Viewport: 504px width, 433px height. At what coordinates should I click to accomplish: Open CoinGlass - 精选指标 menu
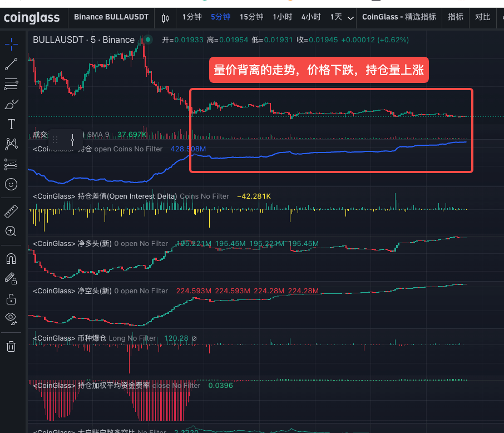point(399,17)
